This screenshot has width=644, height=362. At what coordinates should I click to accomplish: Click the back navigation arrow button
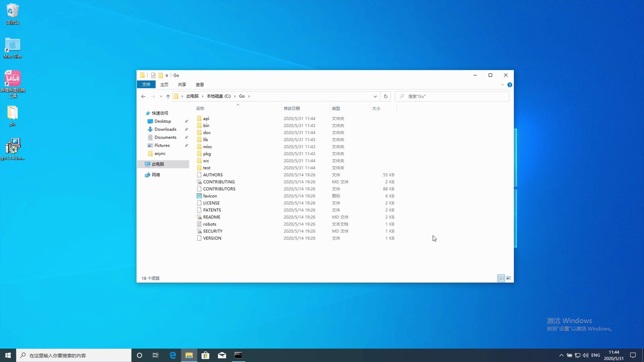click(x=143, y=96)
